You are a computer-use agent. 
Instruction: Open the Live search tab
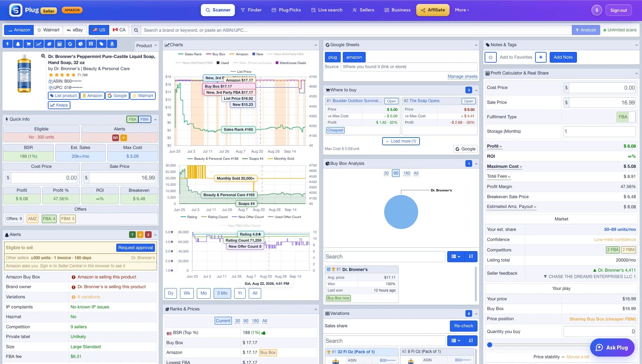pyautogui.click(x=327, y=10)
